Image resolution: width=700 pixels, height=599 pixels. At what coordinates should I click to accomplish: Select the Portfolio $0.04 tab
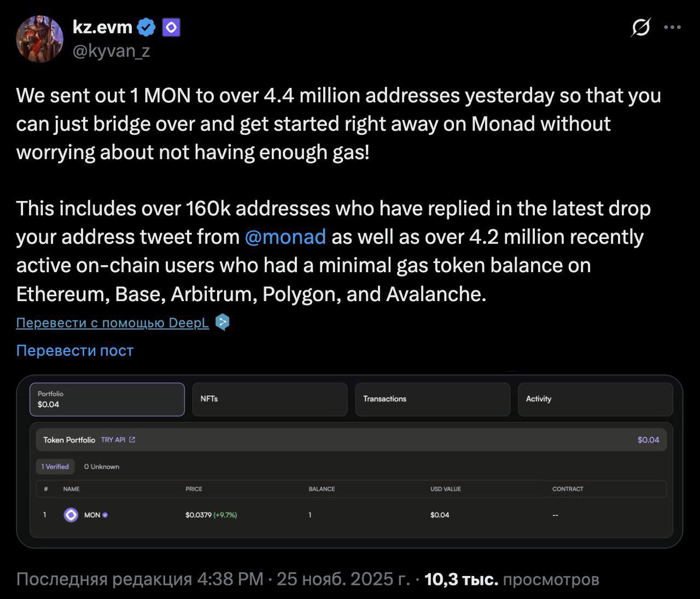pyautogui.click(x=107, y=400)
